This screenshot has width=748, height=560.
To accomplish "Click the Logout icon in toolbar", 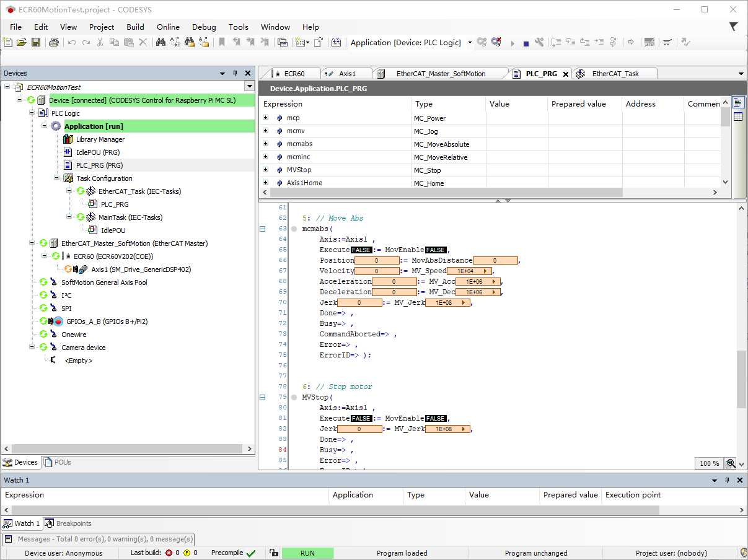I will tap(496, 42).
